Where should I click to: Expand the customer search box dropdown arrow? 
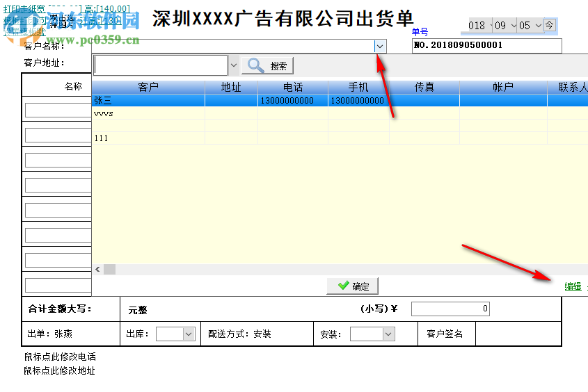pos(233,65)
